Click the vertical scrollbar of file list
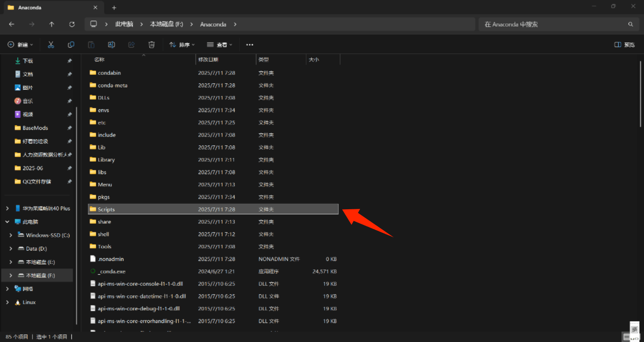The height and width of the screenshot is (342, 644). (x=640, y=94)
